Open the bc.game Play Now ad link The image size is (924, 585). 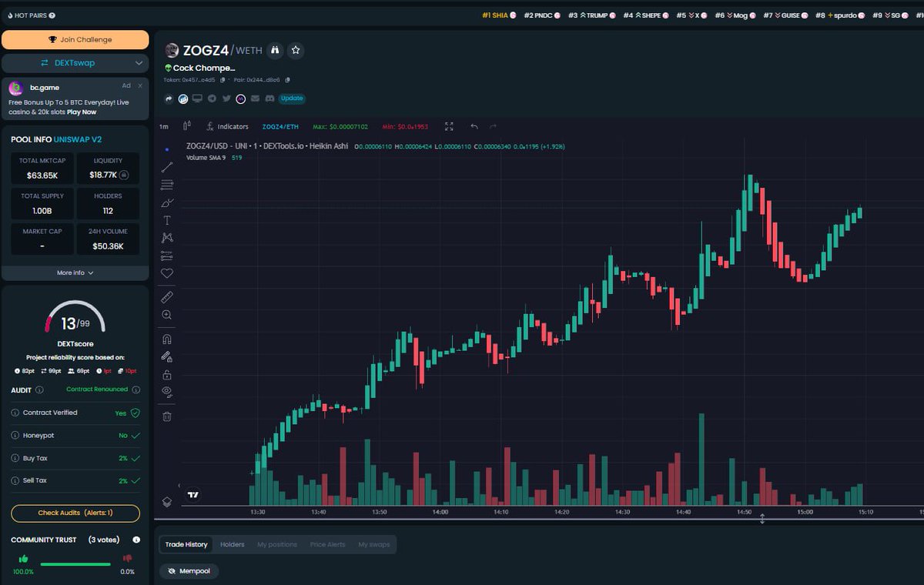click(x=82, y=112)
